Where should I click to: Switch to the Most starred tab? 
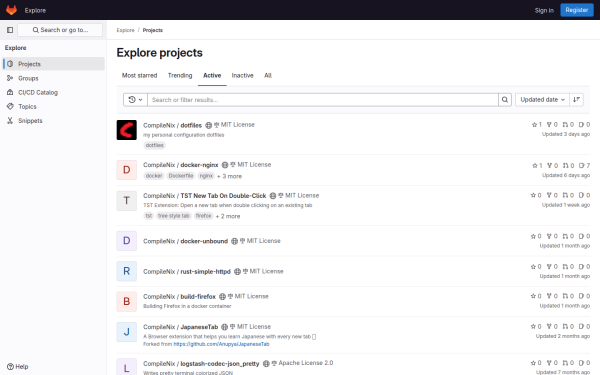coord(139,75)
